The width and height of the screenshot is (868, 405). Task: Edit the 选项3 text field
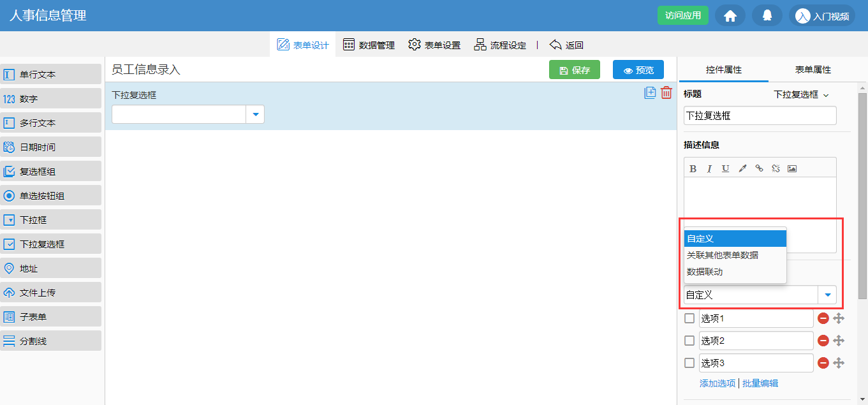[x=756, y=363]
